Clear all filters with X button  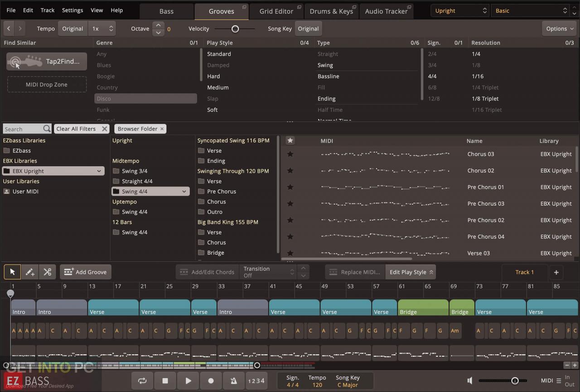pos(105,129)
